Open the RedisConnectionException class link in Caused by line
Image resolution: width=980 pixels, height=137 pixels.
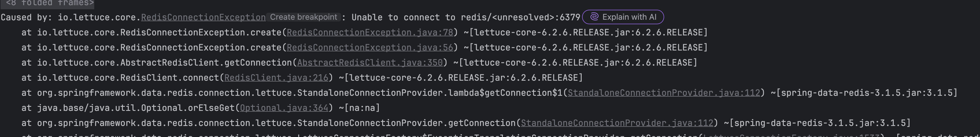[x=203, y=17]
